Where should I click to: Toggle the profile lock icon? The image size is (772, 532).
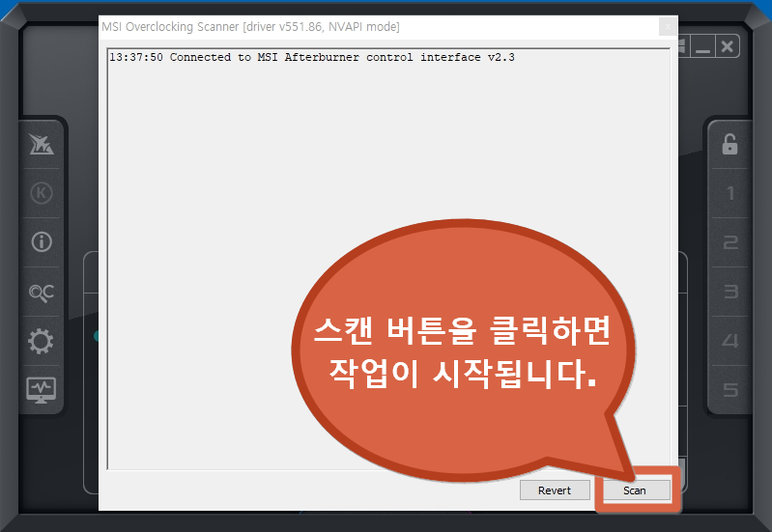(x=729, y=144)
